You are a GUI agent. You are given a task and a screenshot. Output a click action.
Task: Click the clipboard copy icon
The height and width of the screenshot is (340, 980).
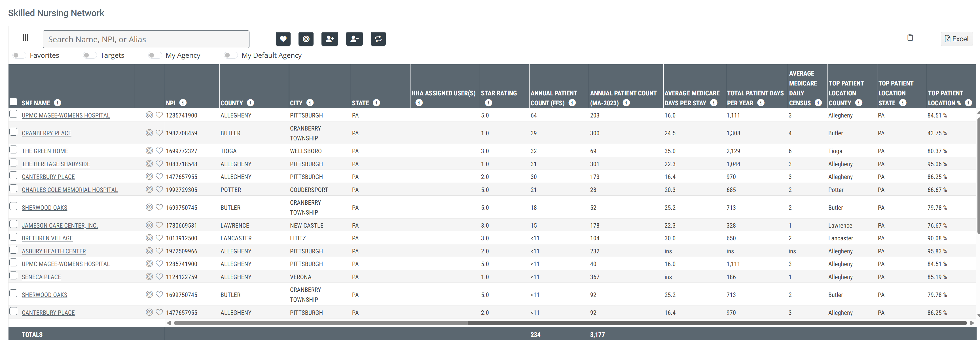coord(910,38)
